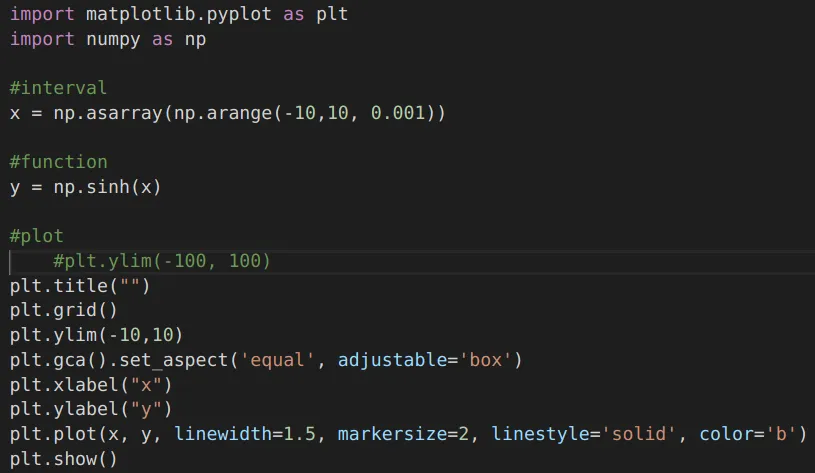Screen dimensions: 815x473
Task: Click the color='b' argument
Action: click(747, 434)
